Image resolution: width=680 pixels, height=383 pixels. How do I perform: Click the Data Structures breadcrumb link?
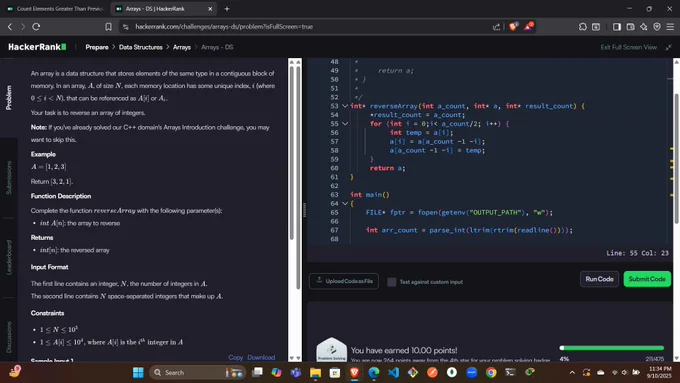(x=141, y=47)
